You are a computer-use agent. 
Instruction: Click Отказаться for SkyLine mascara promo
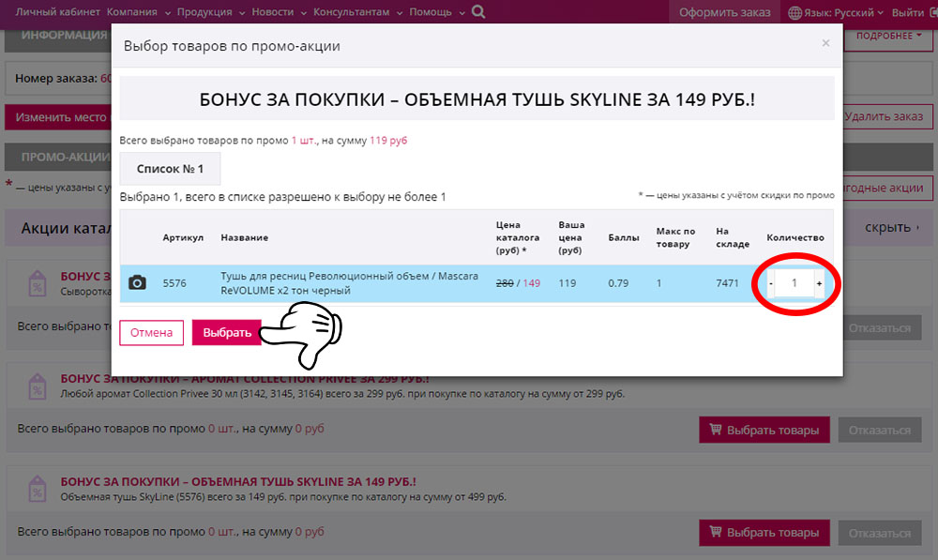(880, 533)
